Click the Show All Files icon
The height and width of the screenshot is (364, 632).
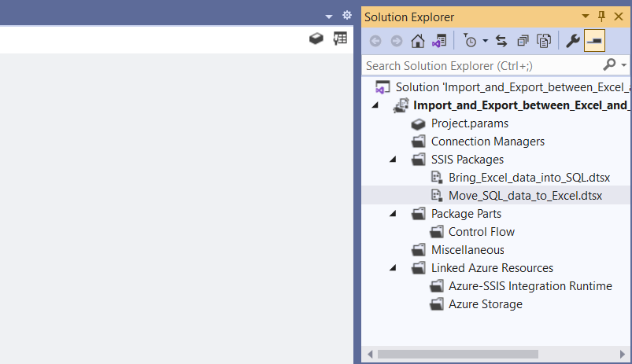coord(543,40)
